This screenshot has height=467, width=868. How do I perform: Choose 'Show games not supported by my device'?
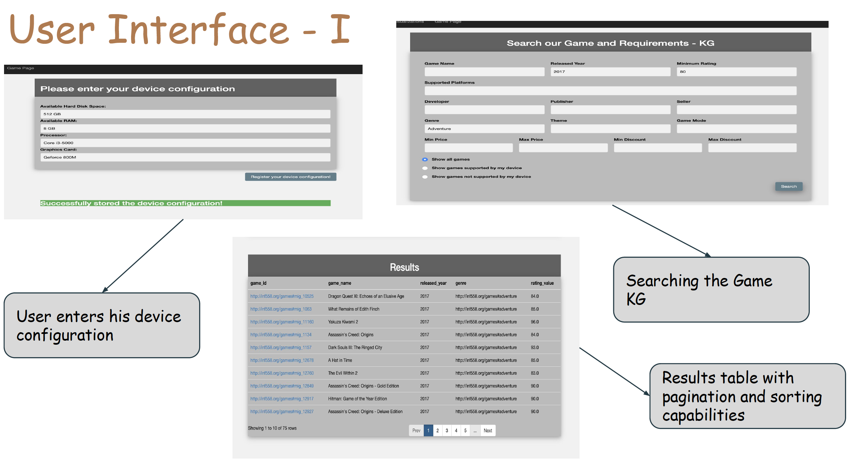click(425, 177)
